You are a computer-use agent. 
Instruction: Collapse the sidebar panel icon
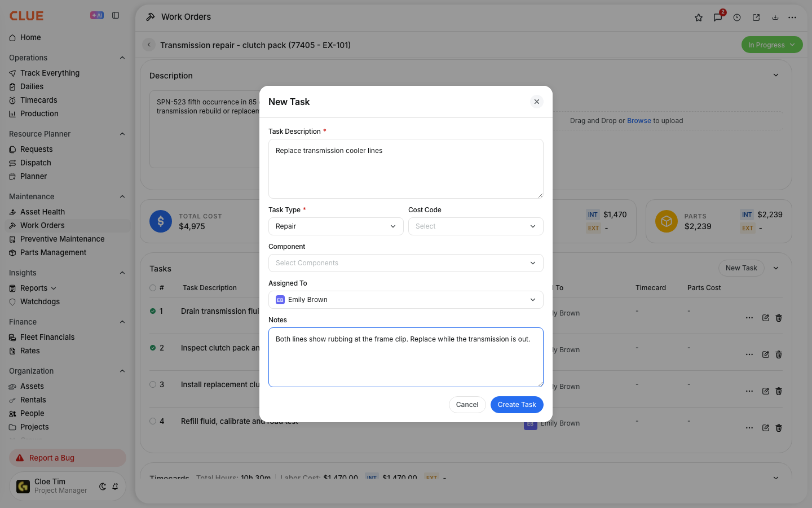116,16
